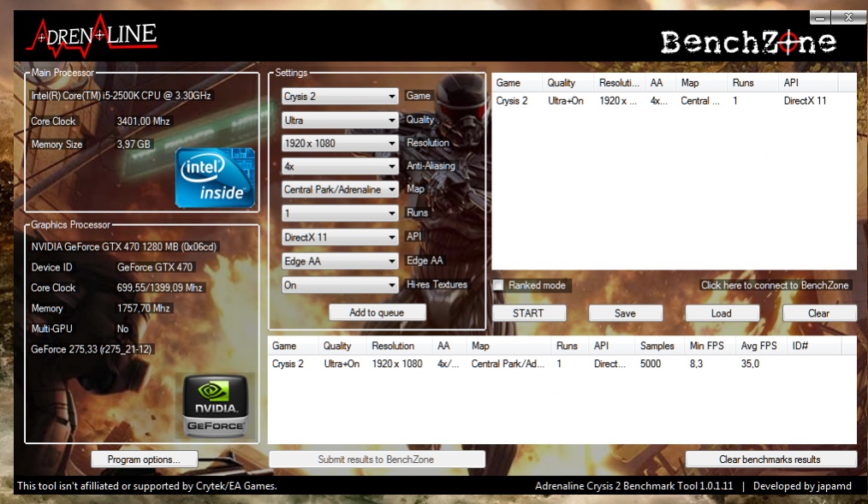This screenshot has height=504, width=868.
Task: Open the Hi-res Textures dropdown set to On
Action: click(340, 285)
